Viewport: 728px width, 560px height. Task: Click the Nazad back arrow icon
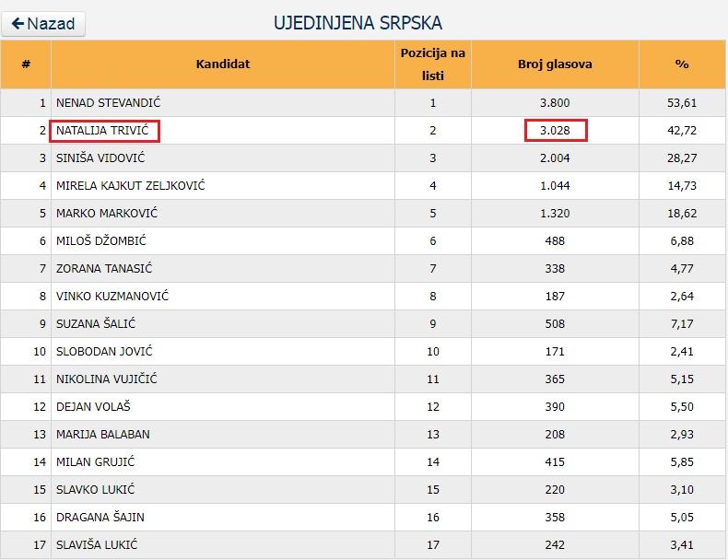coord(18,23)
